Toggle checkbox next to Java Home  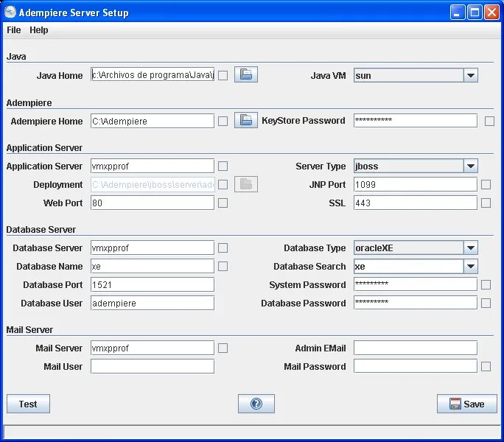223,76
